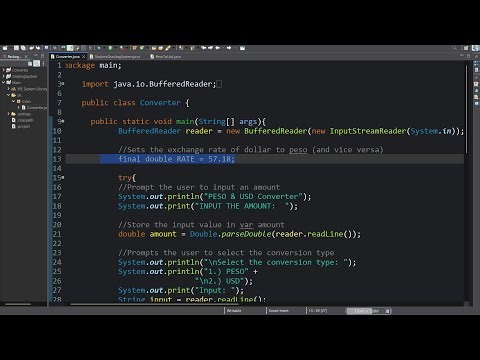Collapse the main package node
480x360 pixels.
(13, 101)
